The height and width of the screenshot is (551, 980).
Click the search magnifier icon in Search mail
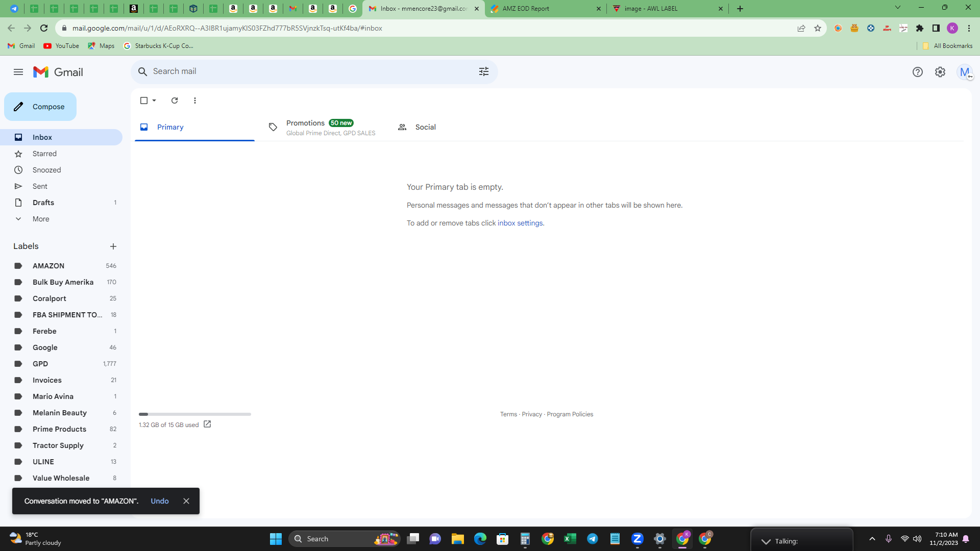pos(143,71)
